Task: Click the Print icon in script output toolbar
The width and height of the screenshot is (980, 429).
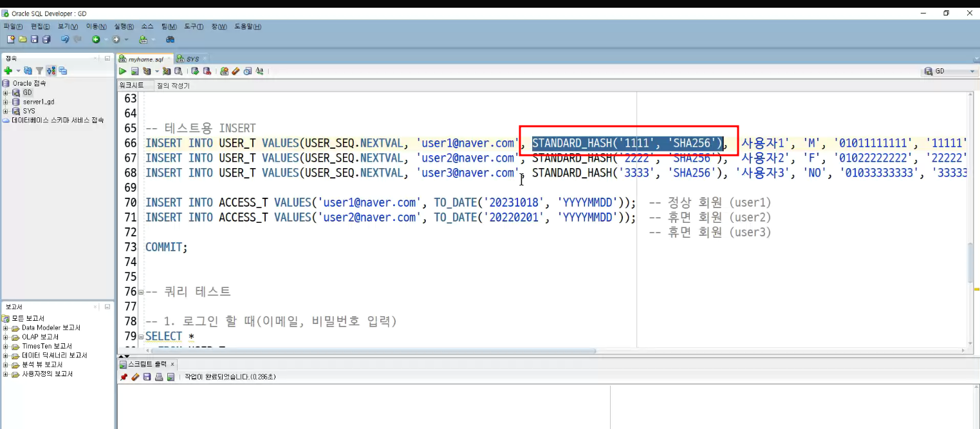Action: 158,377
